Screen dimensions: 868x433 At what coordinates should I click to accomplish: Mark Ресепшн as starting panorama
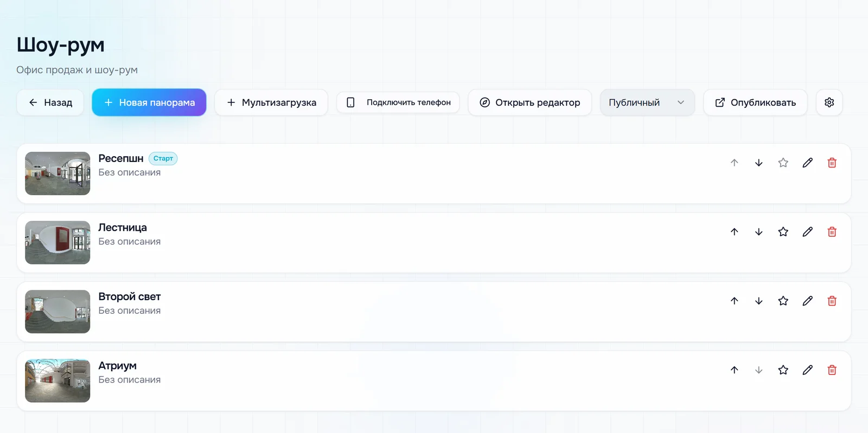[783, 163]
